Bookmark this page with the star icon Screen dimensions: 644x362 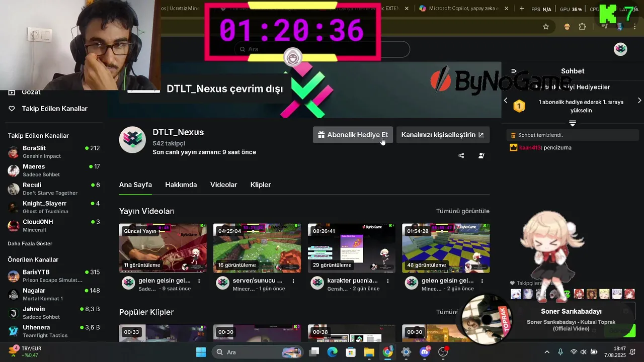546,27
